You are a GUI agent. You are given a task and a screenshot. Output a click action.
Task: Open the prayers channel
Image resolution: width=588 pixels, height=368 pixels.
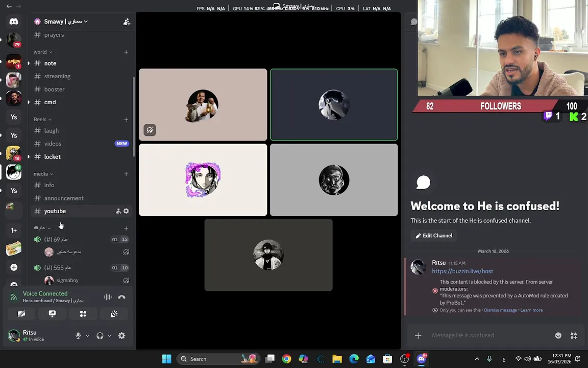(81, 35)
